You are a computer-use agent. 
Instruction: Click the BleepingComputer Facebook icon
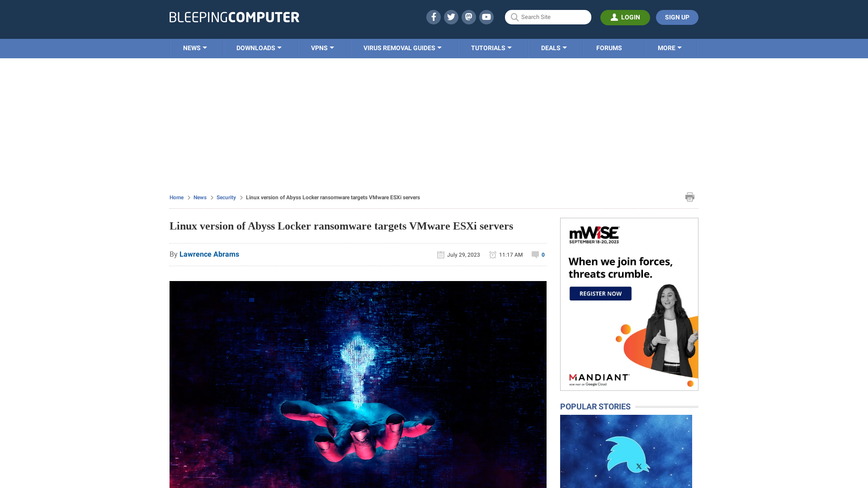(x=434, y=17)
